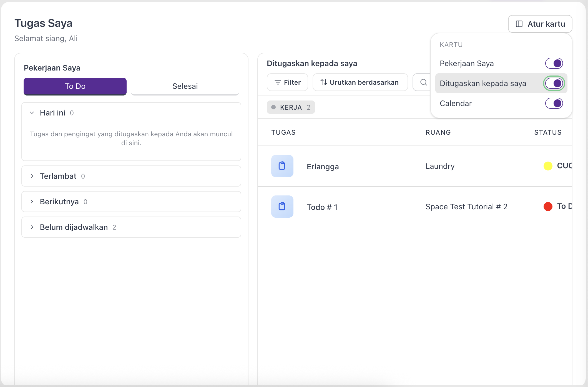Open the Urutkan berdasarkan sort options

[360, 82]
